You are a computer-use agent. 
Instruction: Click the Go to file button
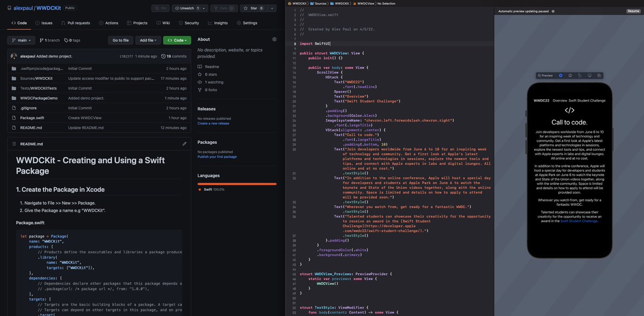coord(120,40)
